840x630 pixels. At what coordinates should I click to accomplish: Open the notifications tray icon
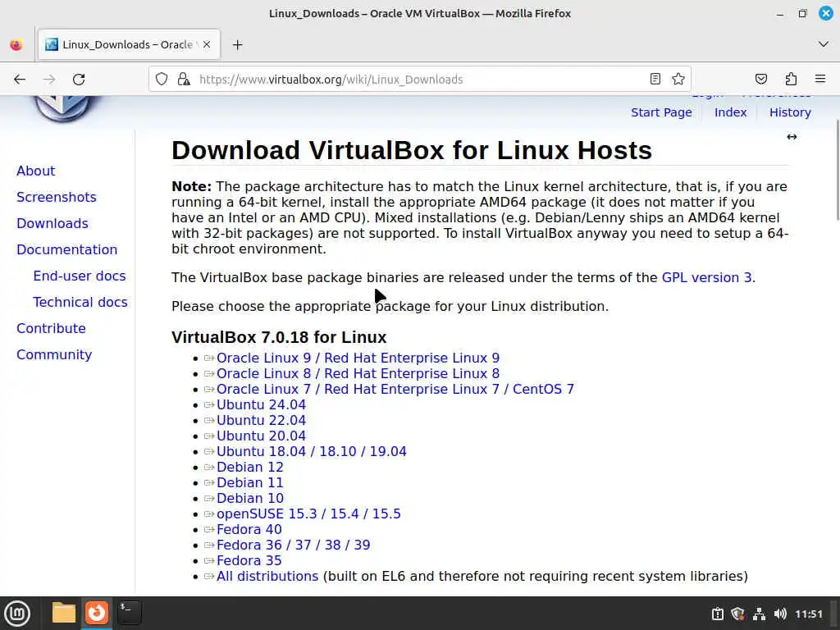[717, 614]
